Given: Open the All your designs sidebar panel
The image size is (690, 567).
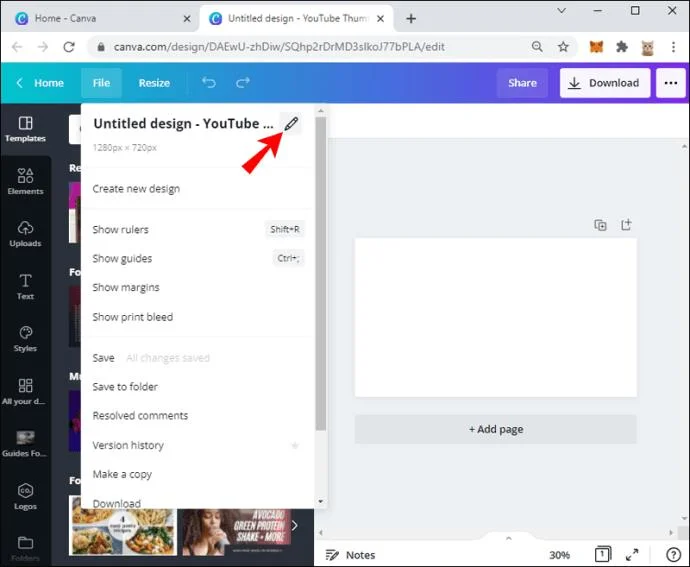Looking at the screenshot, I should click(x=25, y=391).
